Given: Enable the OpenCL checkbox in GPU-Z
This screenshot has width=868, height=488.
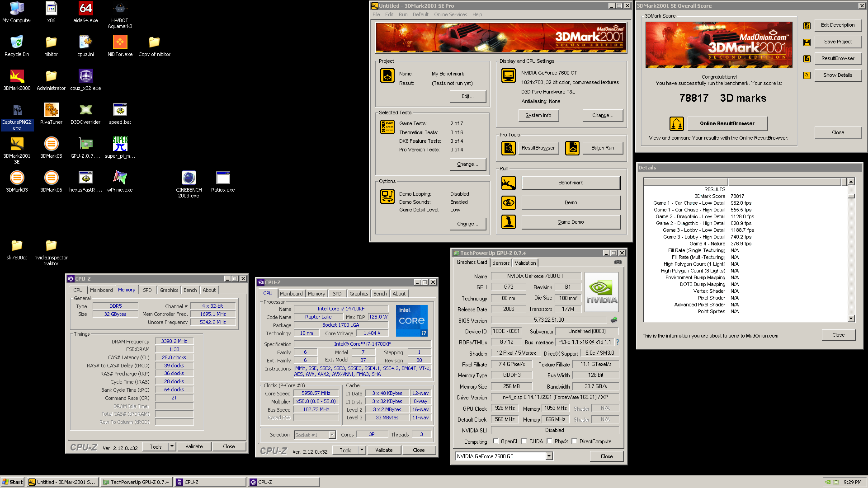Looking at the screenshot, I should click(x=495, y=441).
